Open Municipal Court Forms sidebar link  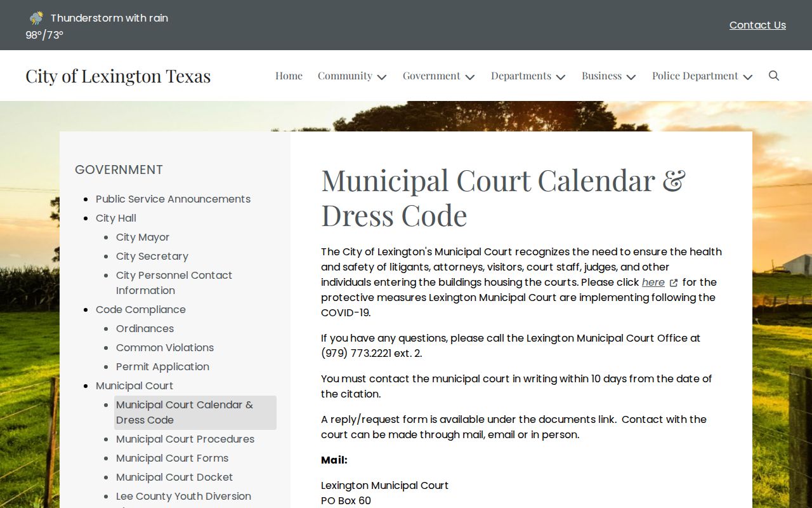[172, 458]
